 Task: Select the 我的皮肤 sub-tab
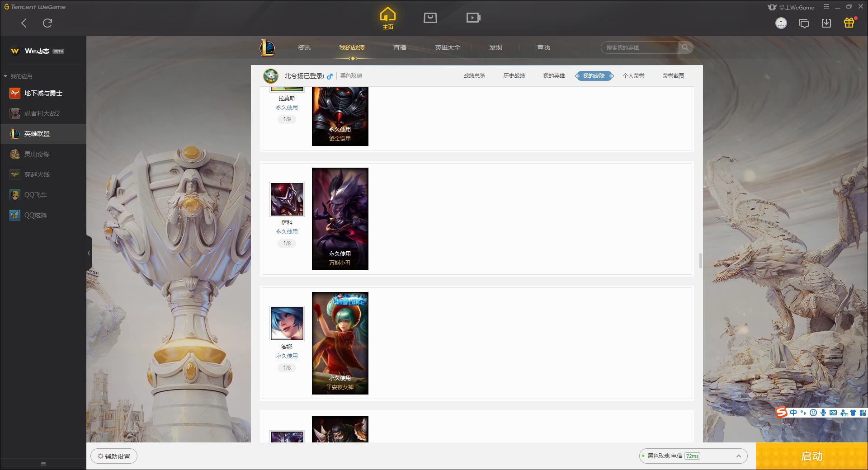tap(594, 76)
